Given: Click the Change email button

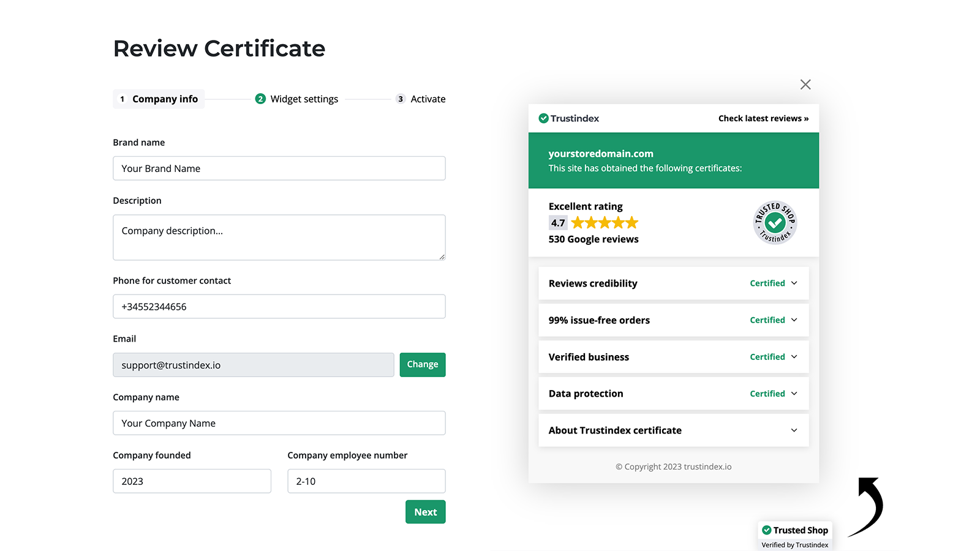Looking at the screenshot, I should pyautogui.click(x=423, y=365).
